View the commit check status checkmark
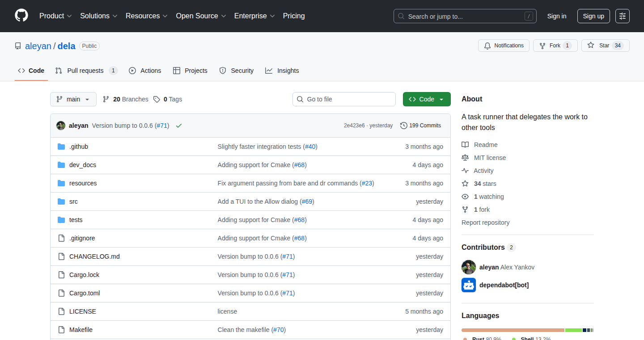644x340 pixels. [x=179, y=126]
